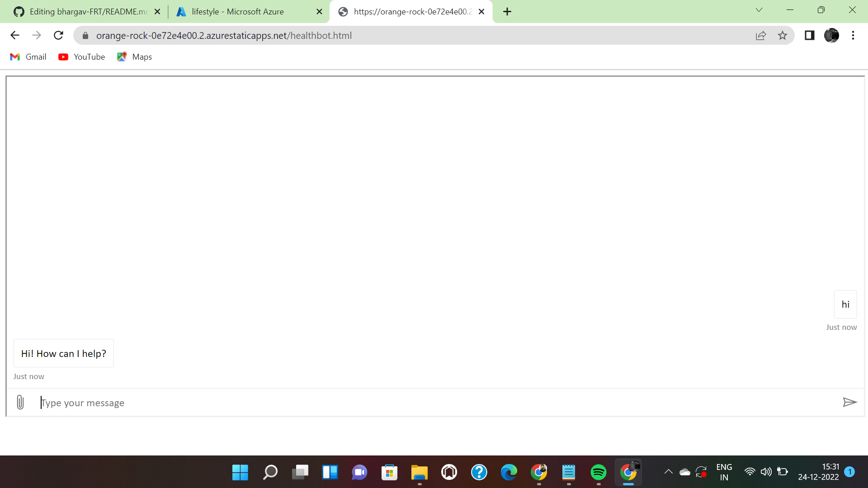
Task: Open a new browser tab
Action: tap(507, 12)
